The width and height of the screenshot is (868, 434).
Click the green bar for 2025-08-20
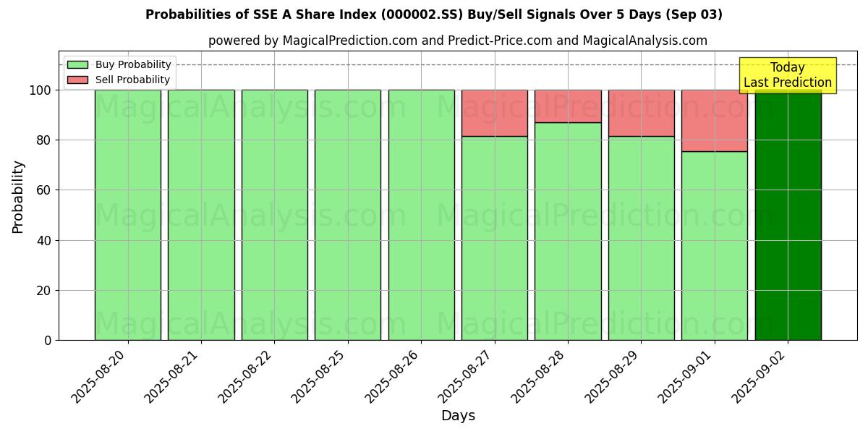point(128,215)
